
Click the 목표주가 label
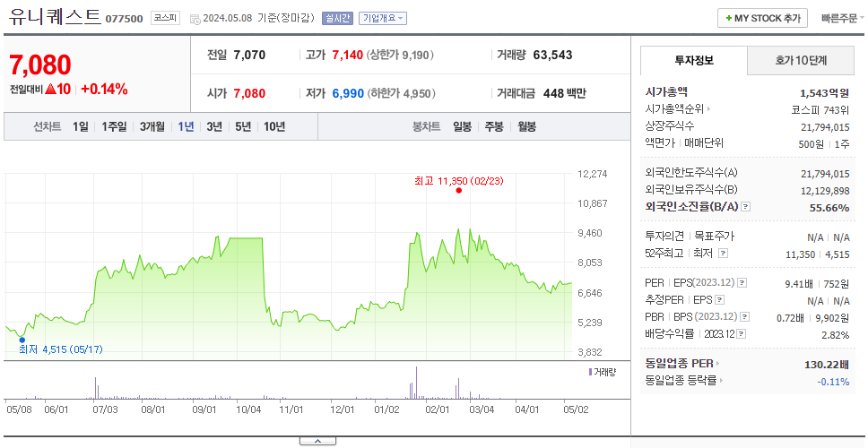714,237
